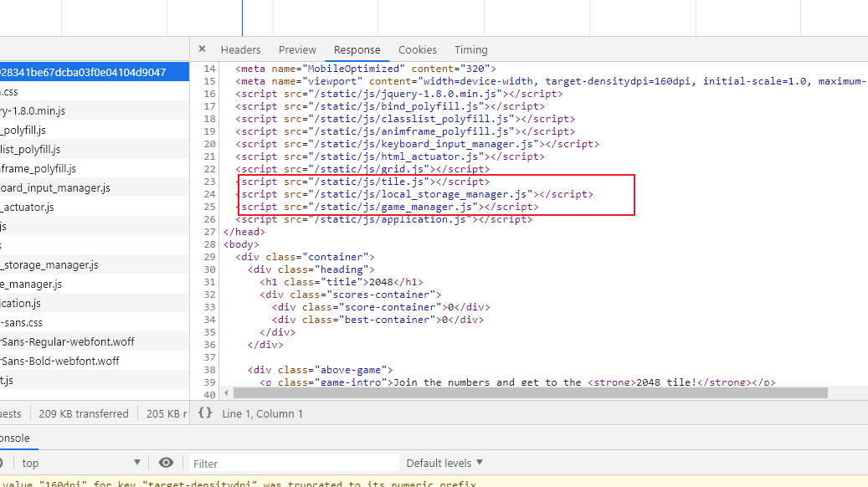Toggle the console live expression eye icon

point(166,463)
